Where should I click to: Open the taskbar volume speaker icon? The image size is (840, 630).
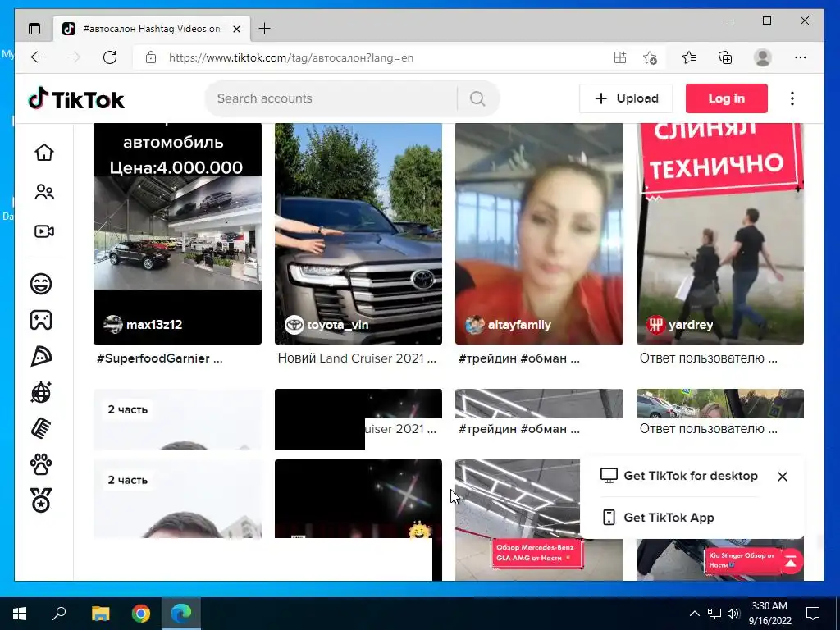733,614
